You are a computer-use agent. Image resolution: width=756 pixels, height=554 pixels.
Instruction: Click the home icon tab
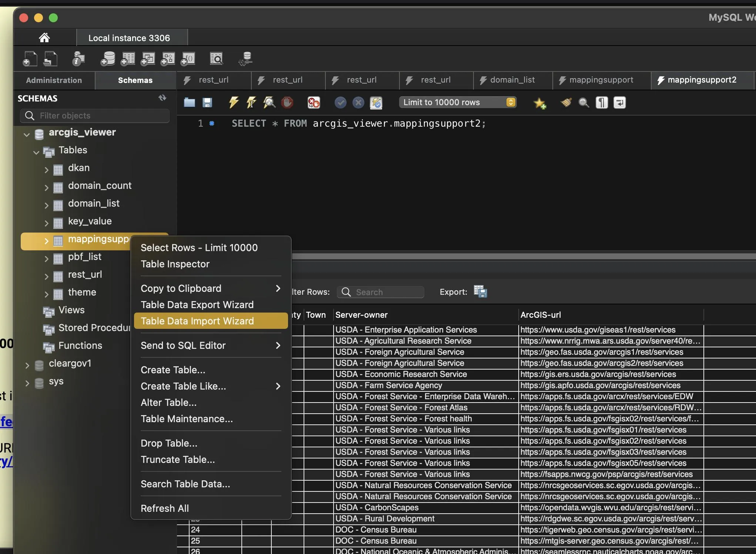coord(44,38)
